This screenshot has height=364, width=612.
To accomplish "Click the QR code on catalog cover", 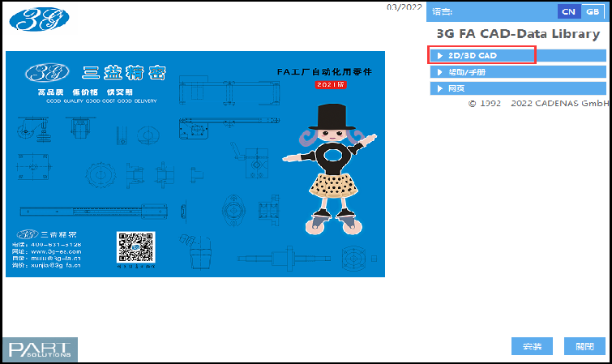I will [136, 247].
